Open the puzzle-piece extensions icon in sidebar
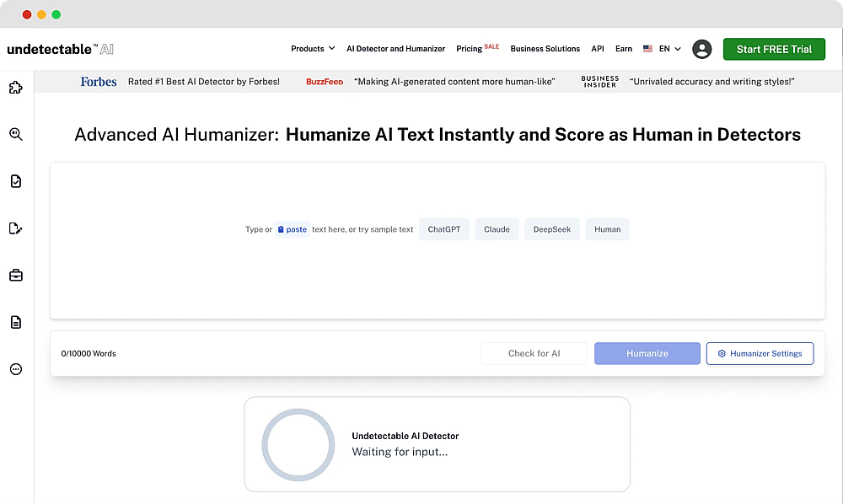The height and width of the screenshot is (504, 843). (15, 87)
